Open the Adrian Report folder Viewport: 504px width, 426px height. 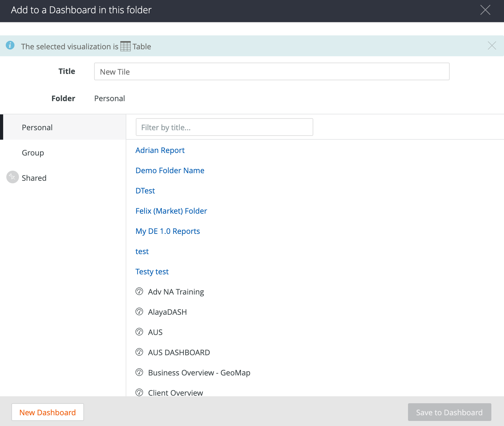160,150
